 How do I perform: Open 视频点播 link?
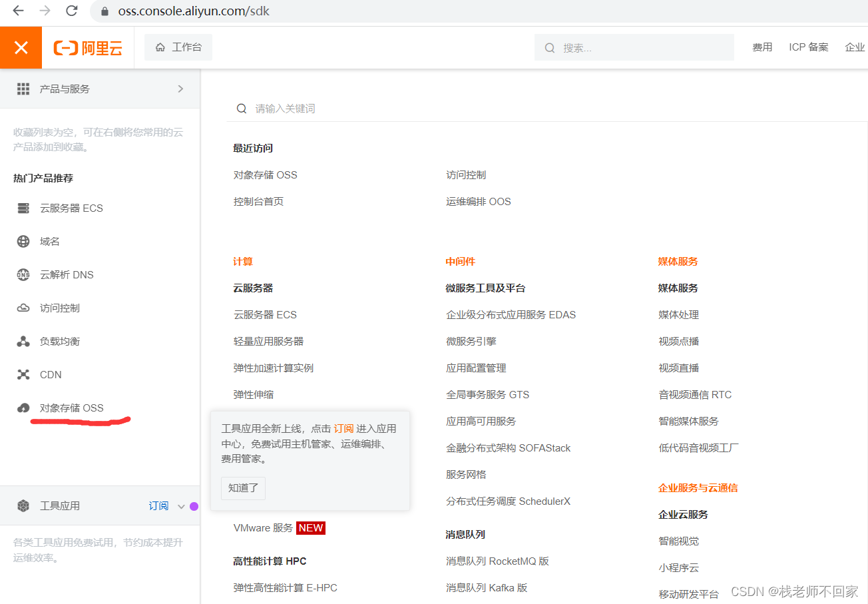tap(679, 342)
